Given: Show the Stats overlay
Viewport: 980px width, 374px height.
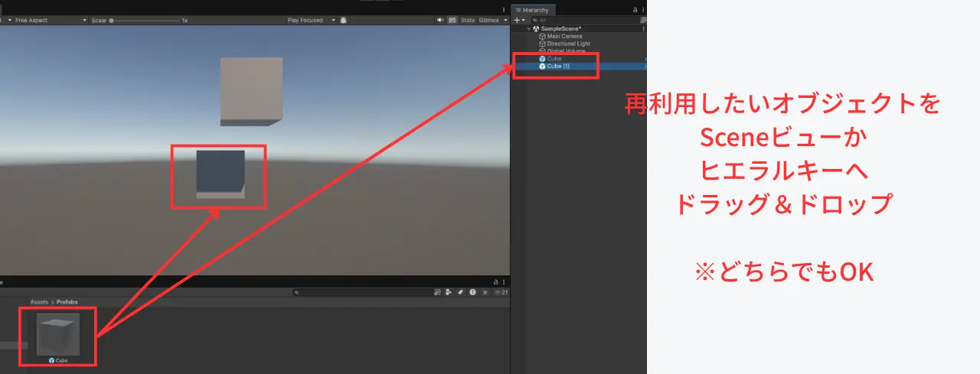Looking at the screenshot, I should click(x=468, y=20).
